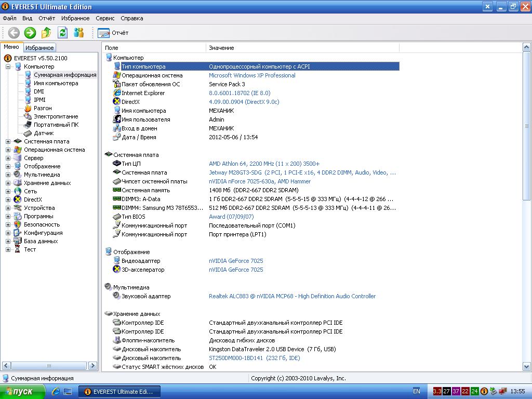Click the green Forward arrow icon

pos(30,33)
